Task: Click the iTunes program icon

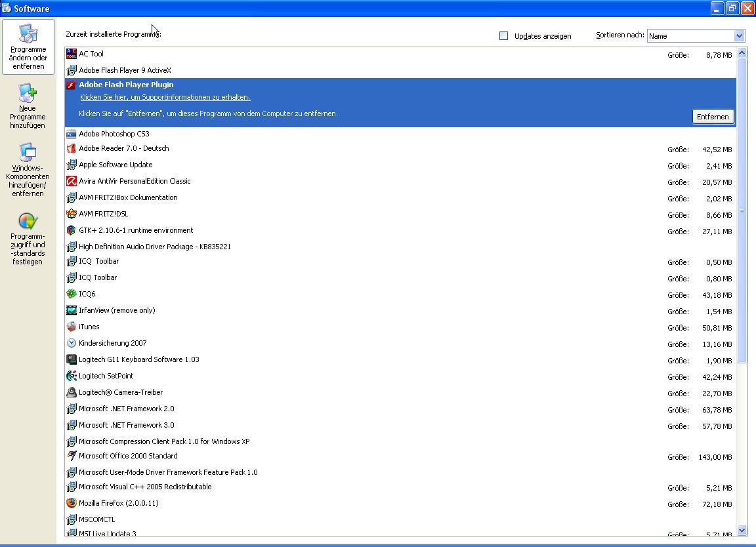Action: (72, 327)
